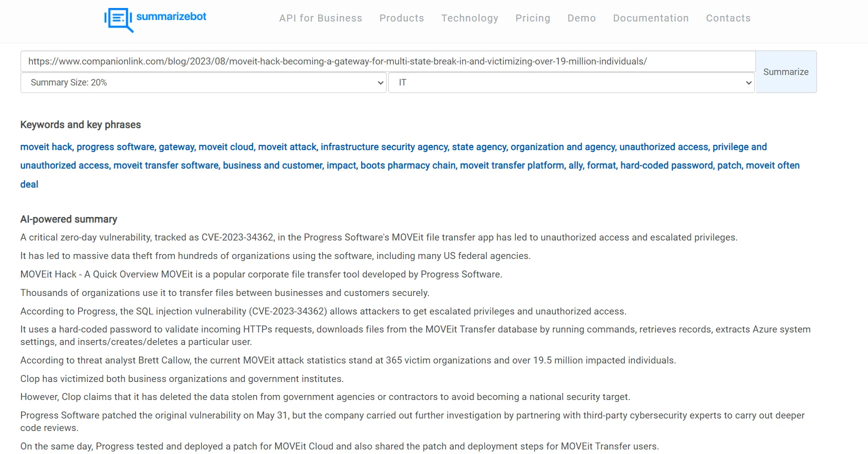Open the Technology menu
Image resolution: width=868 pixels, height=454 pixels.
coord(469,18)
